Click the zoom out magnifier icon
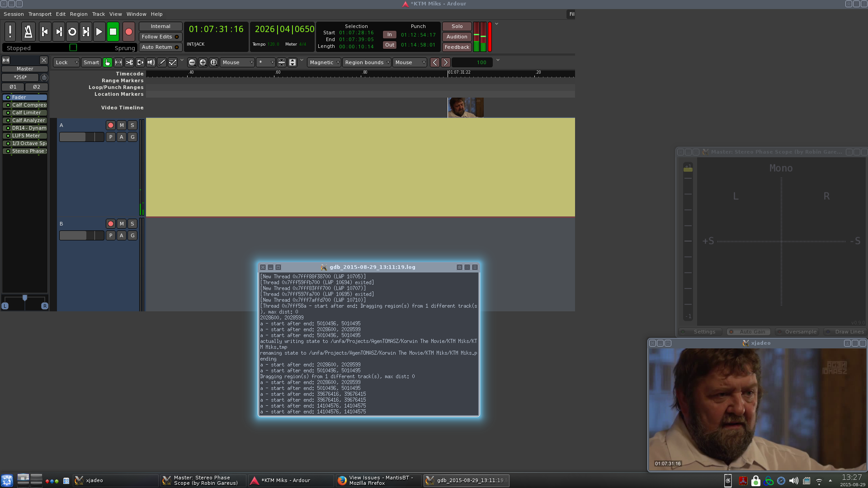 (192, 62)
